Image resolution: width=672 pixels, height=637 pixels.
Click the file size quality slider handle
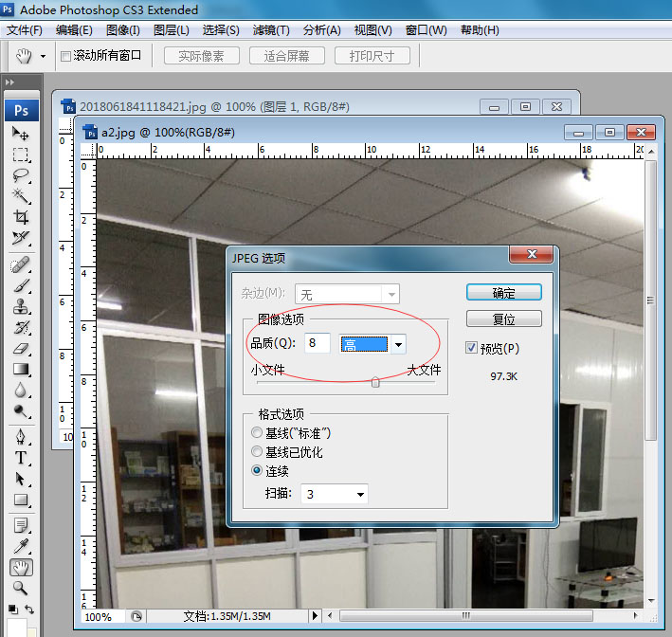(x=375, y=382)
